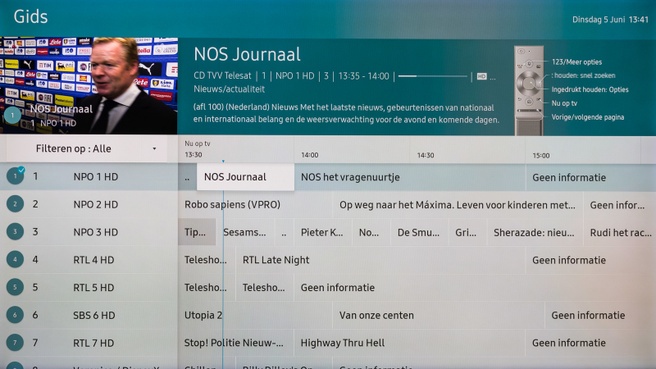Viewport: 656px width, 369px height.
Task: Select Op weg naar het Máxima program
Action: click(x=457, y=205)
